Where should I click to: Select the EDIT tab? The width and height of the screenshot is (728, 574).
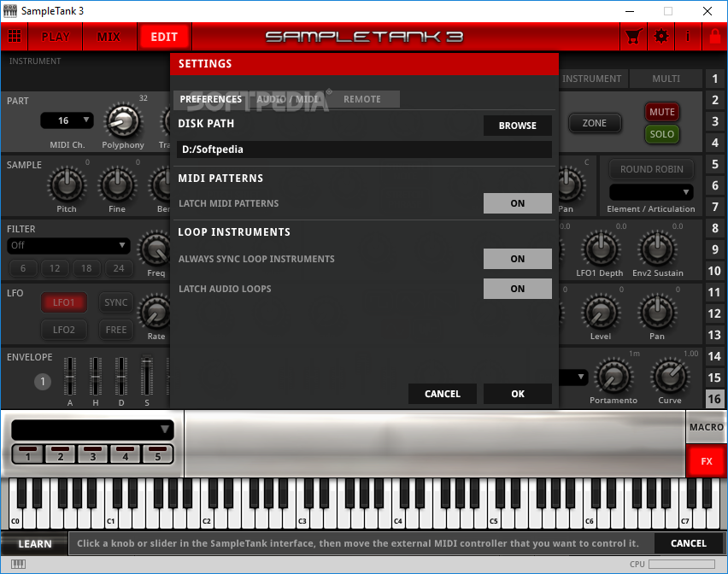(x=164, y=37)
